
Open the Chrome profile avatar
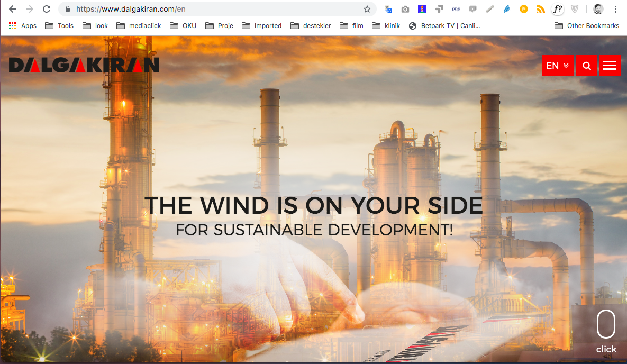pos(598,9)
